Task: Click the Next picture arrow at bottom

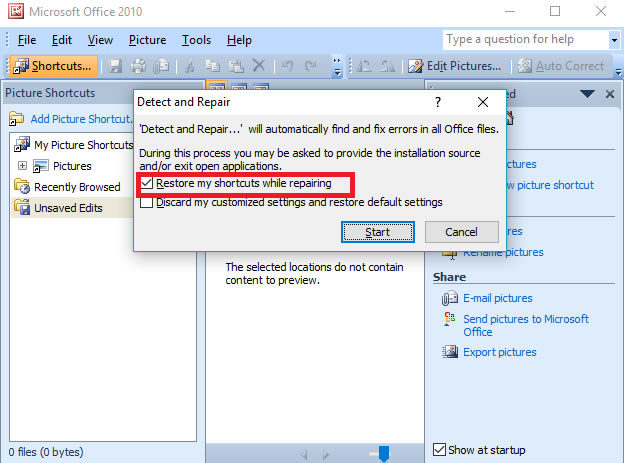Action: [x=326, y=454]
